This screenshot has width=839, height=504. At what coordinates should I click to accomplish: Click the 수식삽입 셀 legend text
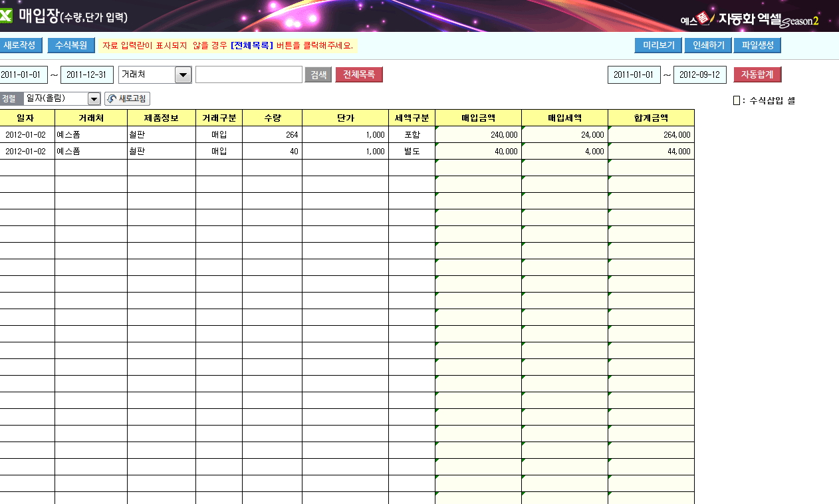772,101
